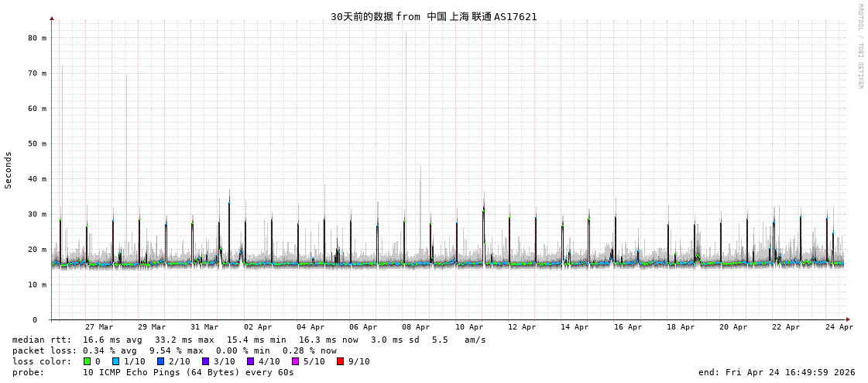
Task: Click the RRDTOOL / TOBI OETIKER watermark
Action: tap(859, 46)
